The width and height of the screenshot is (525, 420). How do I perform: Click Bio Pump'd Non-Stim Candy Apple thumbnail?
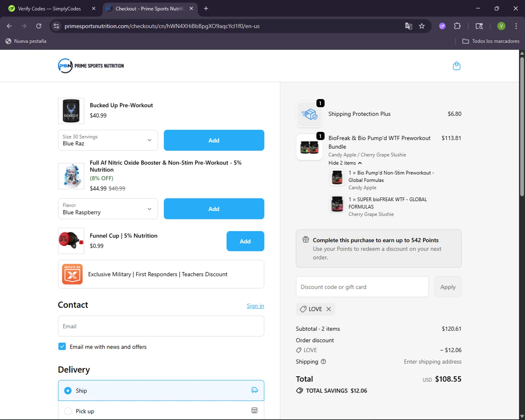click(337, 177)
